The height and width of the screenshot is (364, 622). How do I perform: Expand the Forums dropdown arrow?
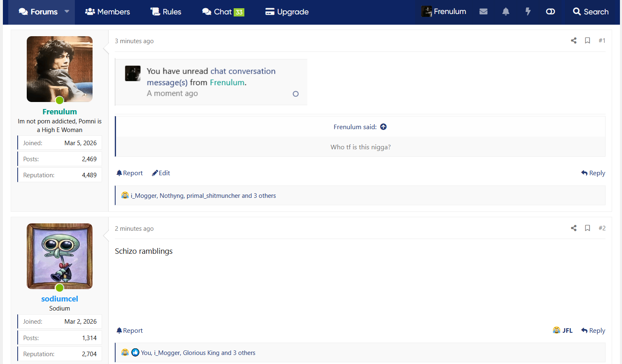coord(67,12)
